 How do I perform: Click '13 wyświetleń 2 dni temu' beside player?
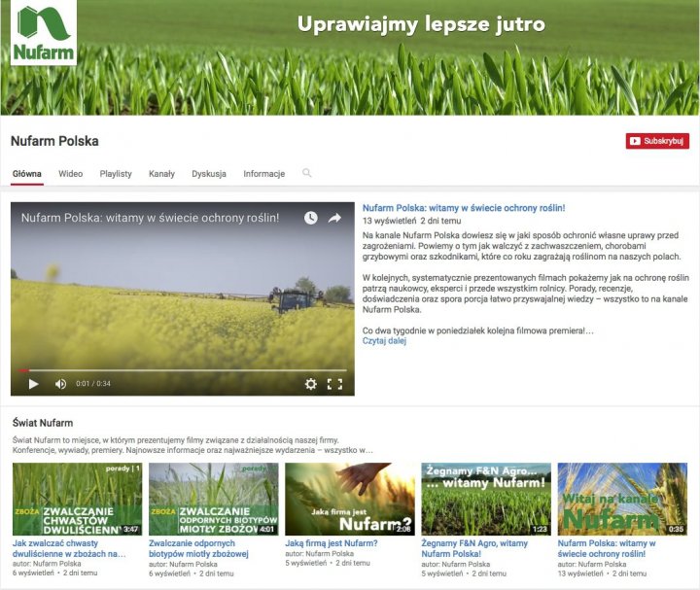pyautogui.click(x=411, y=221)
